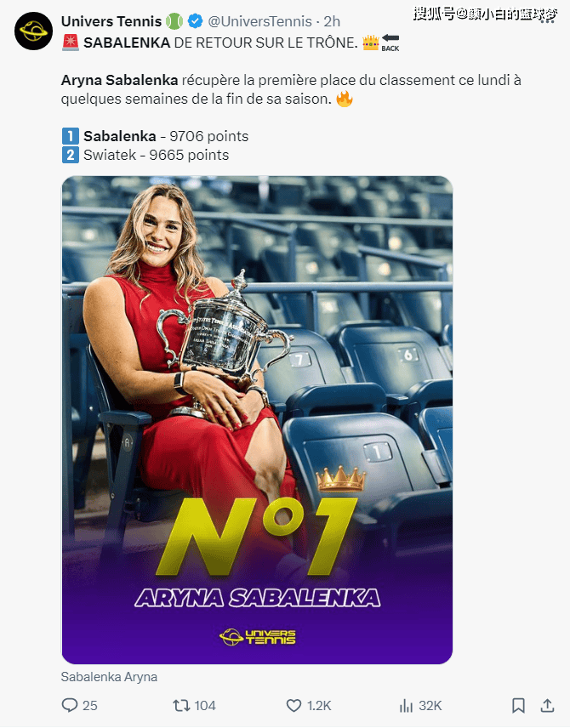Click the Univers Tennis logo in the image
The image size is (570, 728).
point(257,636)
